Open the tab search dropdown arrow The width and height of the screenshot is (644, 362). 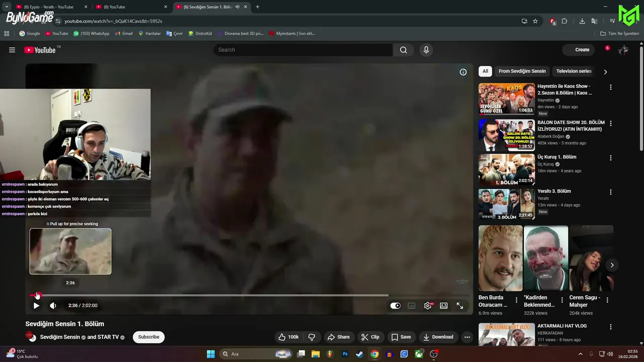[x=7, y=7]
